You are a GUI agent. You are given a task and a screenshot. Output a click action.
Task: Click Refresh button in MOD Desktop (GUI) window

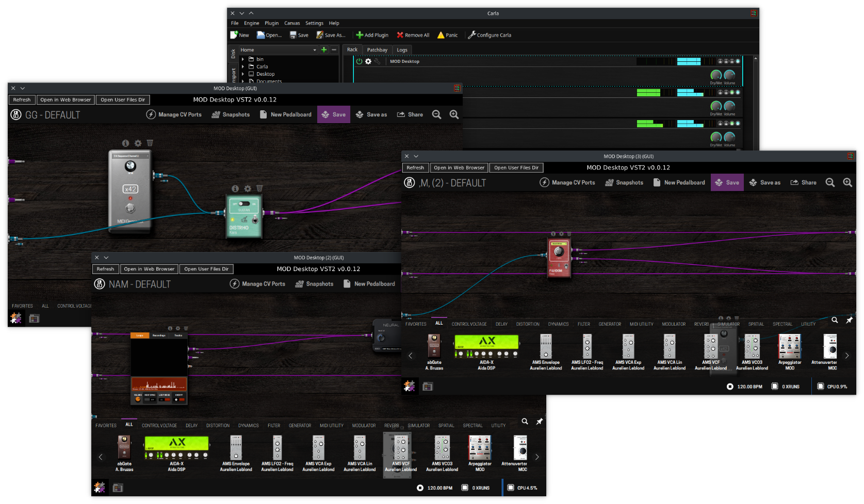(22, 100)
